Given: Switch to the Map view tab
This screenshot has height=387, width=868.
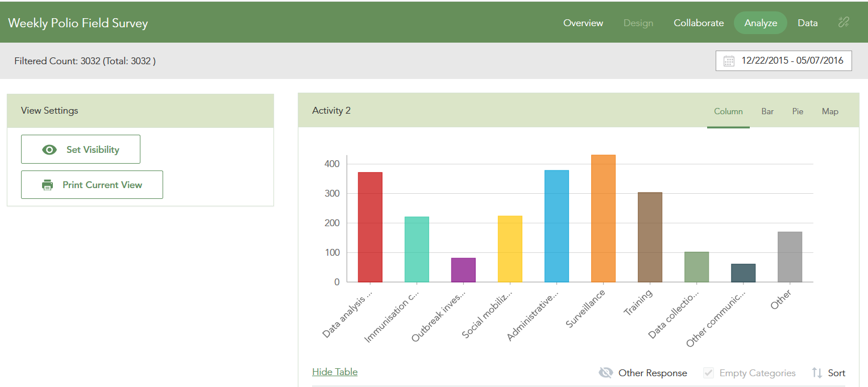Looking at the screenshot, I should click(830, 111).
